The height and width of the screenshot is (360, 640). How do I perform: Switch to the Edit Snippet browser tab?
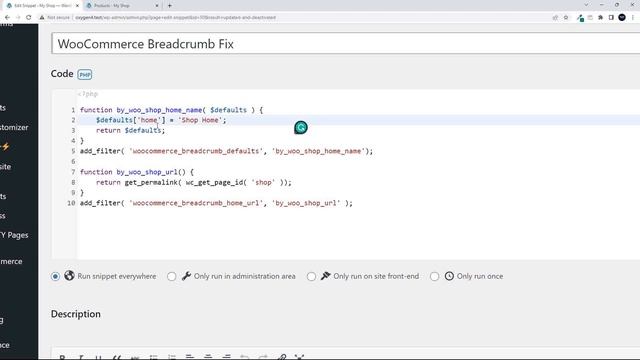[x=41, y=6]
